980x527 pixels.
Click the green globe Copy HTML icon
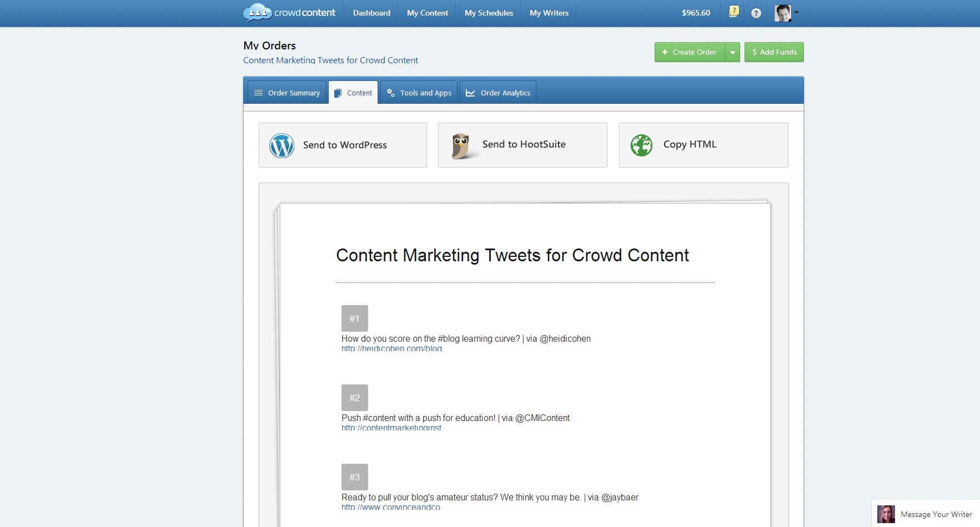click(x=641, y=145)
